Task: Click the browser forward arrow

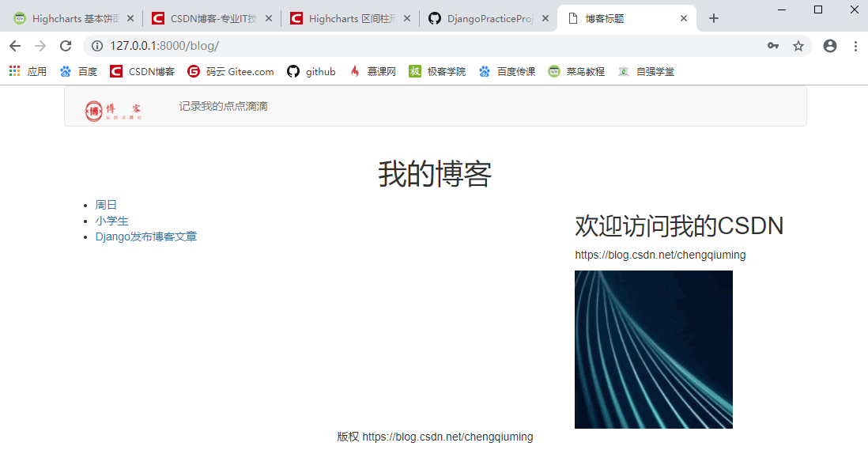Action: point(40,46)
